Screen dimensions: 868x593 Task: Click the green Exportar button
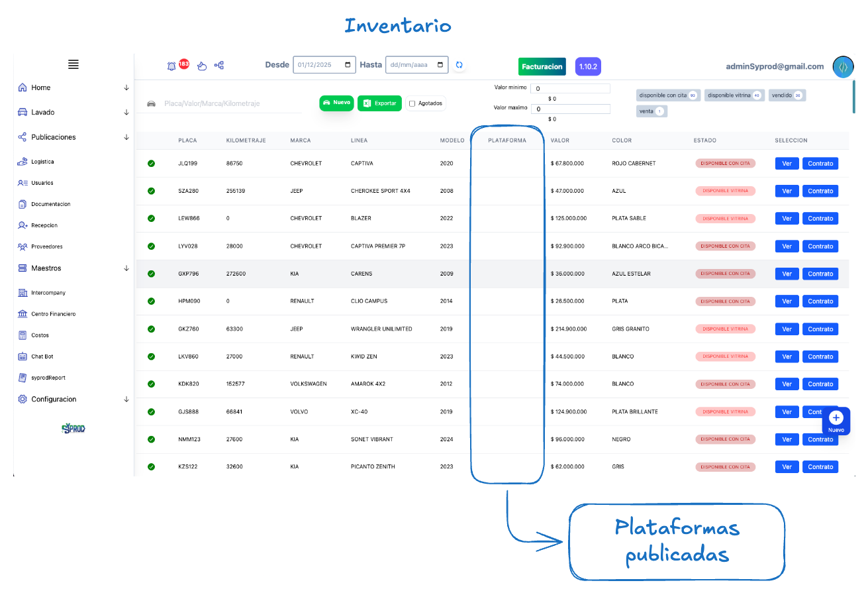(379, 103)
